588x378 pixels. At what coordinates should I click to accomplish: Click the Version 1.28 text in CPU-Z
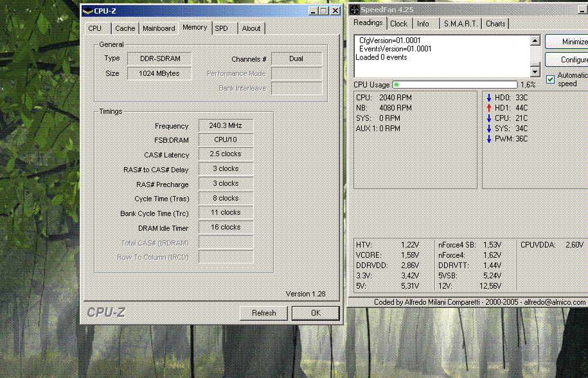click(x=305, y=294)
